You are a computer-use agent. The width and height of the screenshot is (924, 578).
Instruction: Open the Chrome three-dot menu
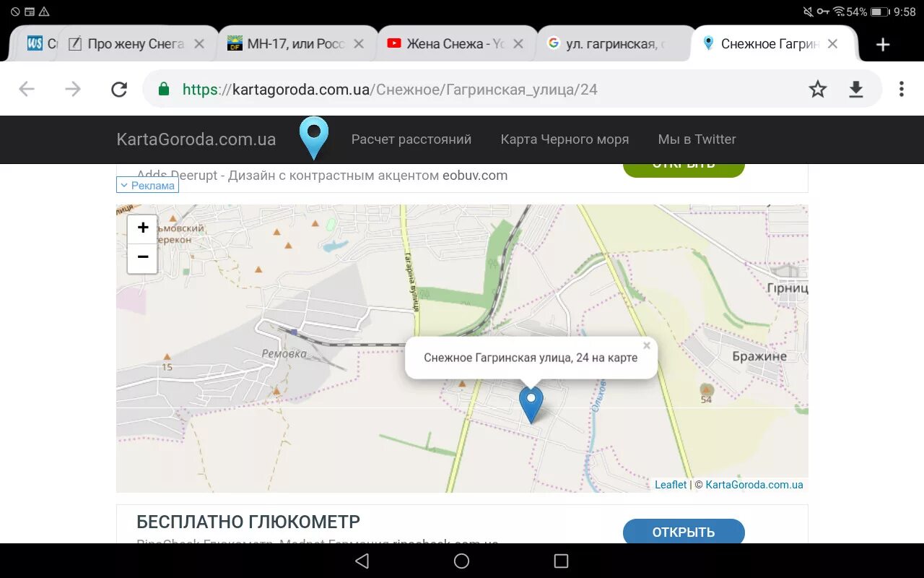(901, 89)
